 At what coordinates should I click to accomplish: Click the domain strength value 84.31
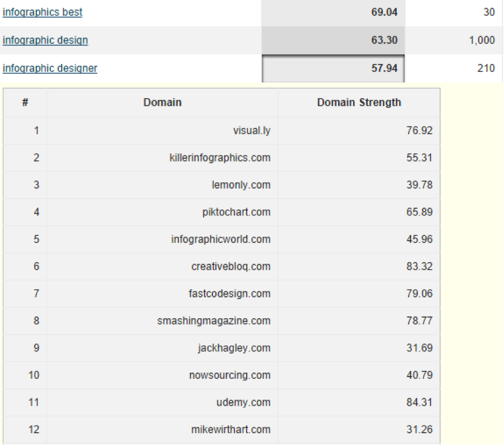click(x=419, y=402)
